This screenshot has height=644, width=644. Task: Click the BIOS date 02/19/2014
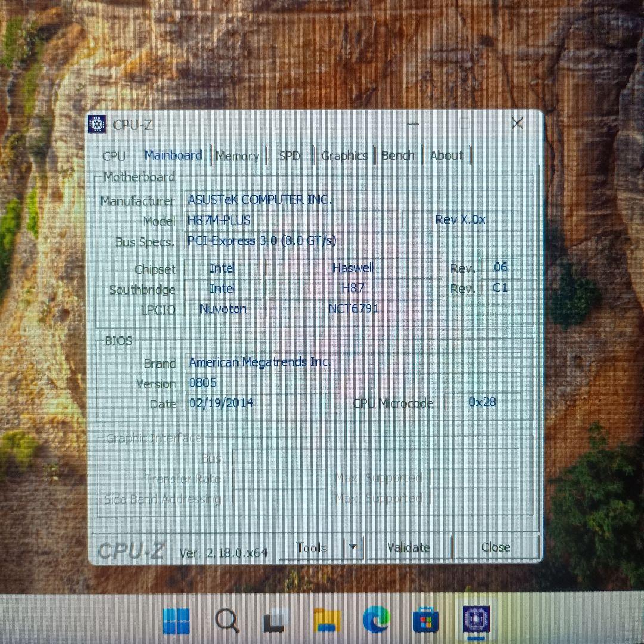pyautogui.click(x=262, y=403)
